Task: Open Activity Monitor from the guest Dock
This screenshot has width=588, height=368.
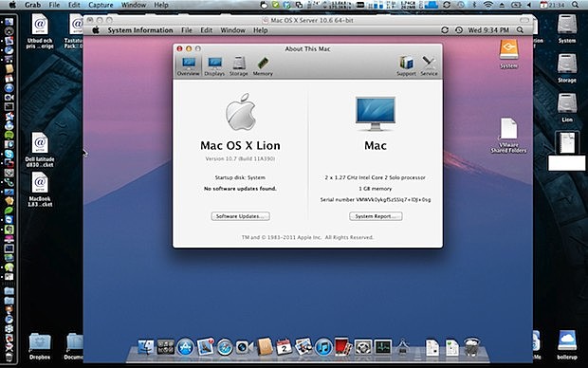Action: pos(383,347)
